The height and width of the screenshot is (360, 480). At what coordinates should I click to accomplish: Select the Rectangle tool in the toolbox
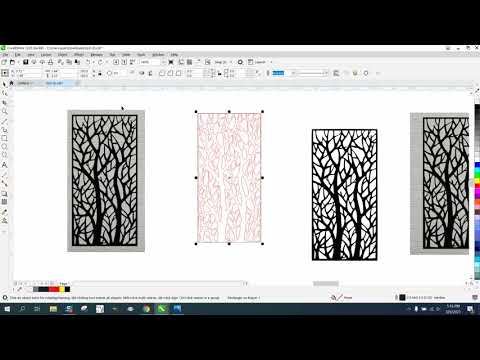(4, 138)
